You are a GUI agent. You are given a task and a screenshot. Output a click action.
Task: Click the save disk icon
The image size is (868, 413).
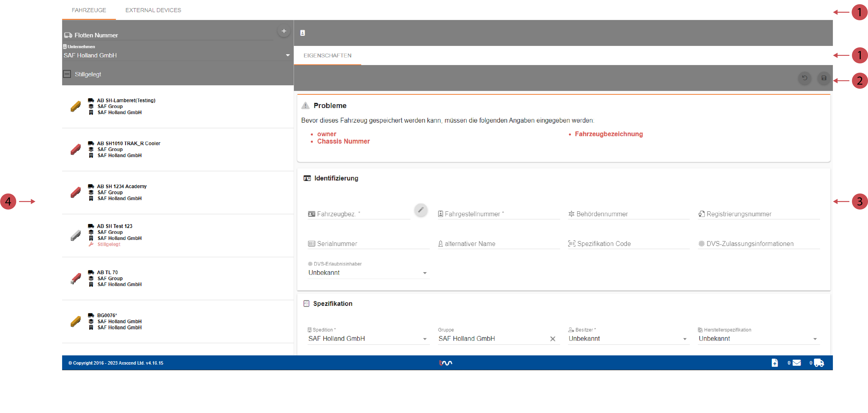[823, 78]
